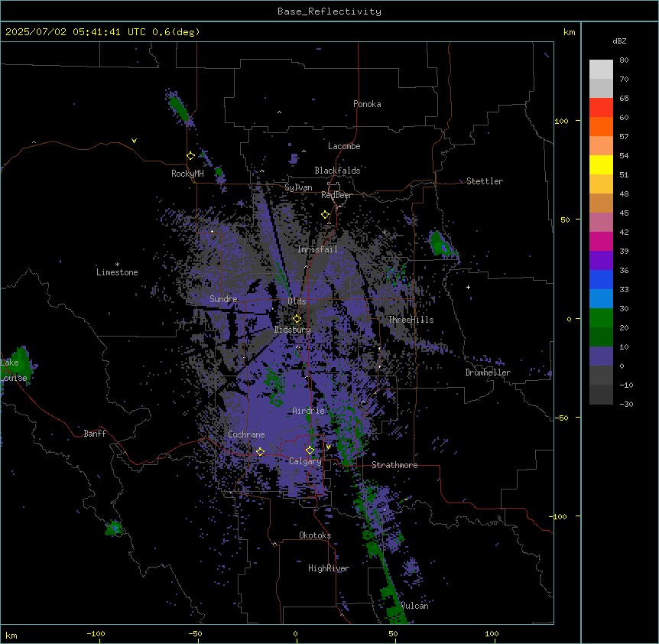Click the white plus marker west of Drumheller region
Viewport: 659px width, 644px height.
pos(468,287)
